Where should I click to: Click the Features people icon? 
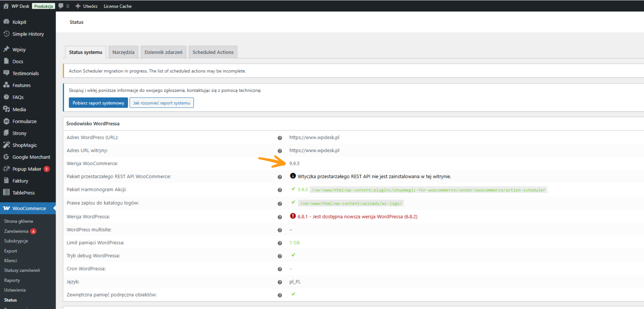(x=6, y=85)
